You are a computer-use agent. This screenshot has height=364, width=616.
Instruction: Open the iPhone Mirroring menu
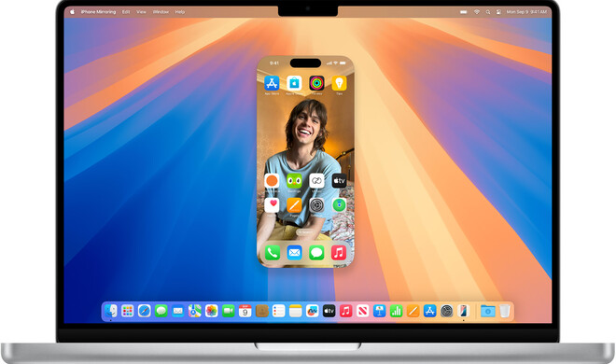coord(98,12)
